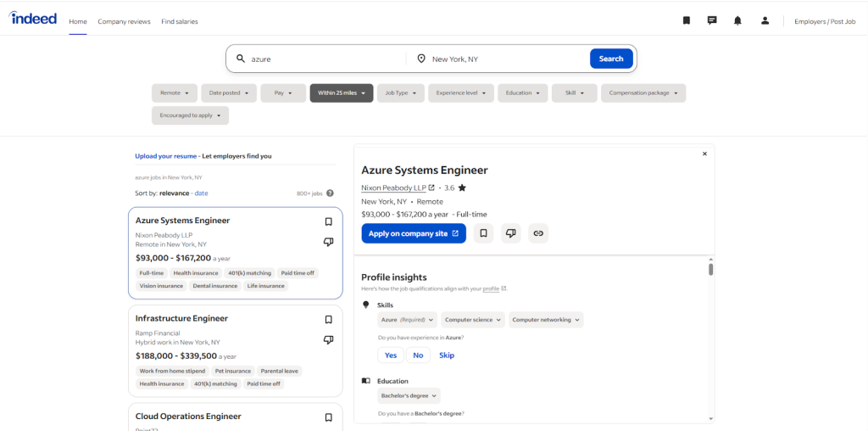Save job from detail panel bookmark button
The height and width of the screenshot is (431, 868).
(x=483, y=233)
